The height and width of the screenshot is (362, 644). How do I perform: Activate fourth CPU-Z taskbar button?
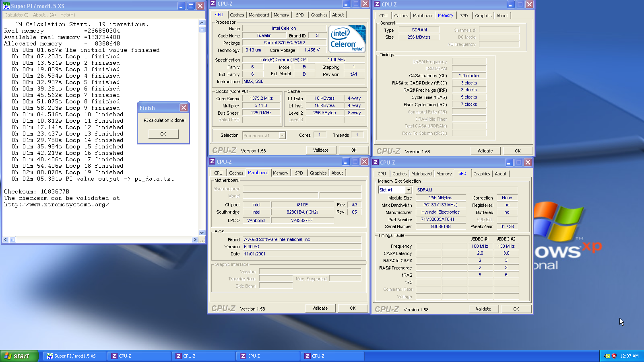tap(333, 356)
